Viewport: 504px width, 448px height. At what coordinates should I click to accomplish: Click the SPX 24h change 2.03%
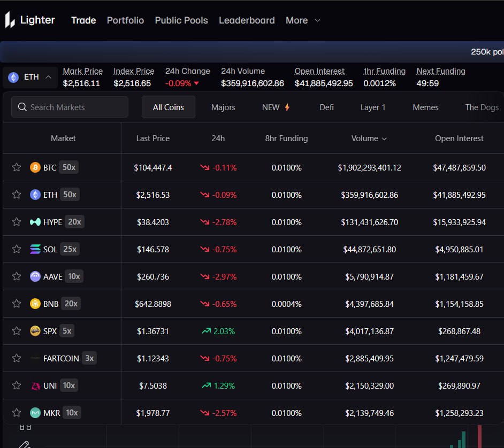(x=218, y=331)
